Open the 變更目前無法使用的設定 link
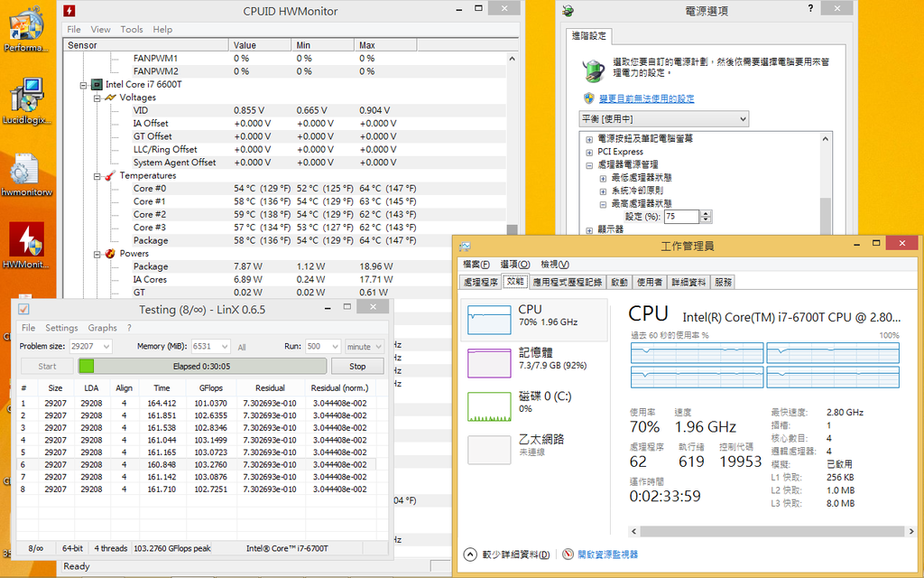 646,98
